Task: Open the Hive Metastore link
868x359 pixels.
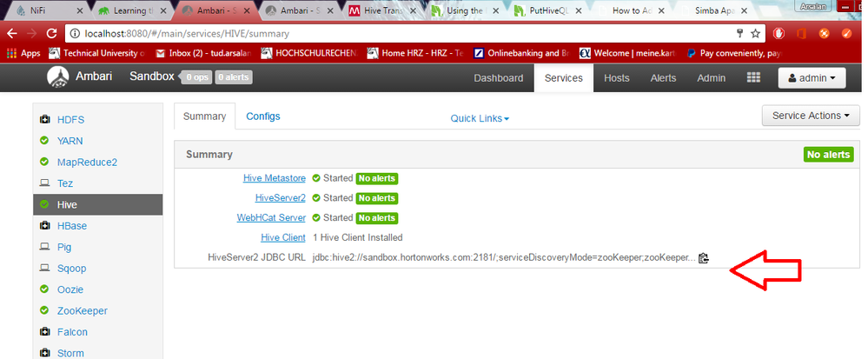Action: [x=274, y=178]
